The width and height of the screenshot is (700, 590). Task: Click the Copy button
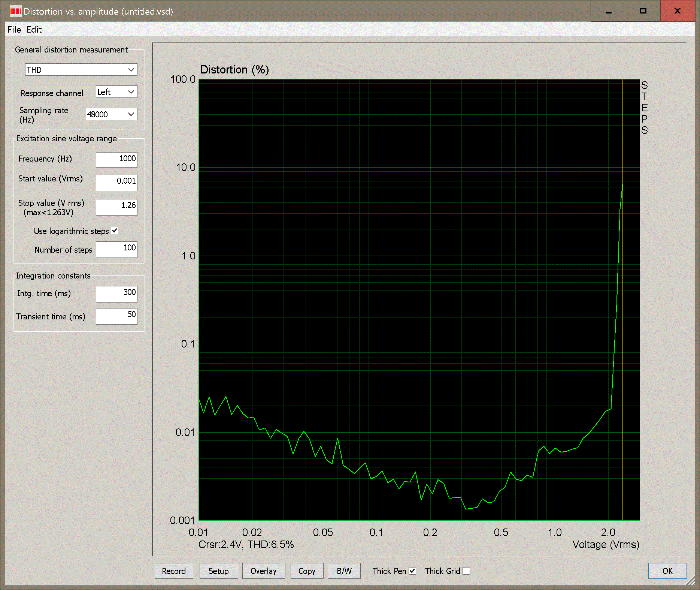307,571
